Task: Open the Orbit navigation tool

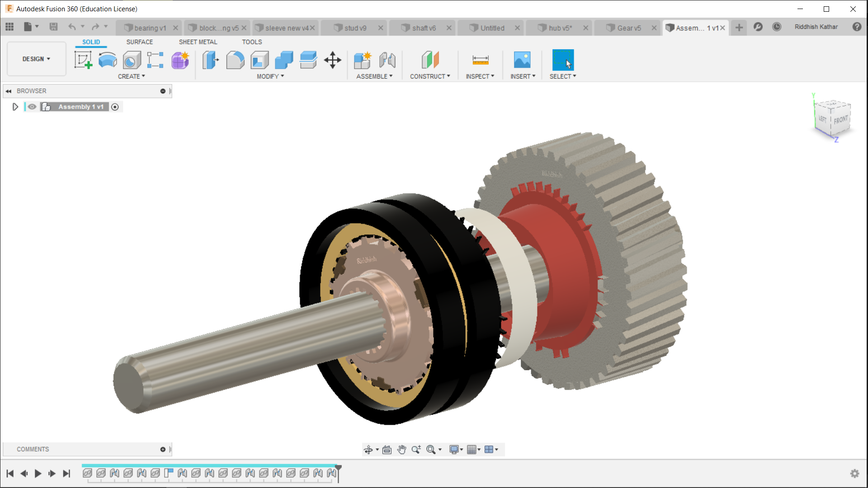Action: click(x=368, y=449)
